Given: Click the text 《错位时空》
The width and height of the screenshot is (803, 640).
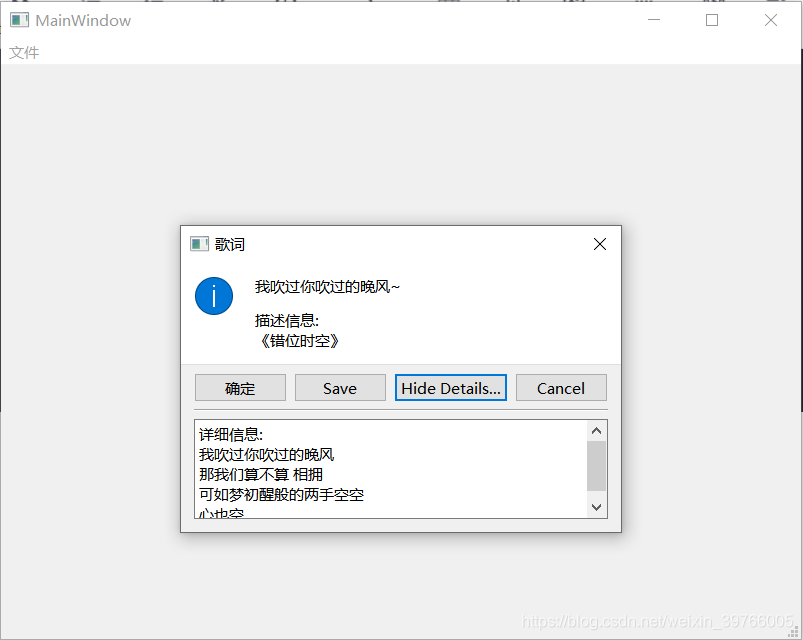Looking at the screenshot, I should pos(298,341).
